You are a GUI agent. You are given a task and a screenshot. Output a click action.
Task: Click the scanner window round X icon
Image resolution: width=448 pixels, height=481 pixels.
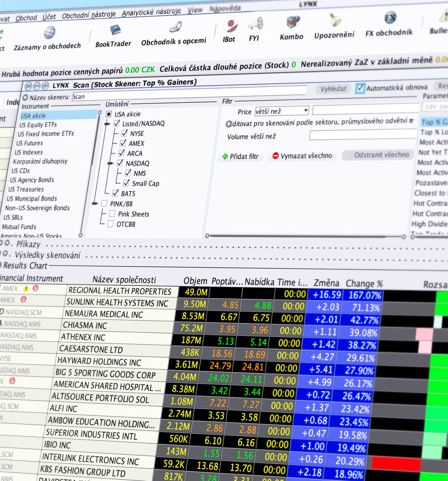click(x=29, y=86)
